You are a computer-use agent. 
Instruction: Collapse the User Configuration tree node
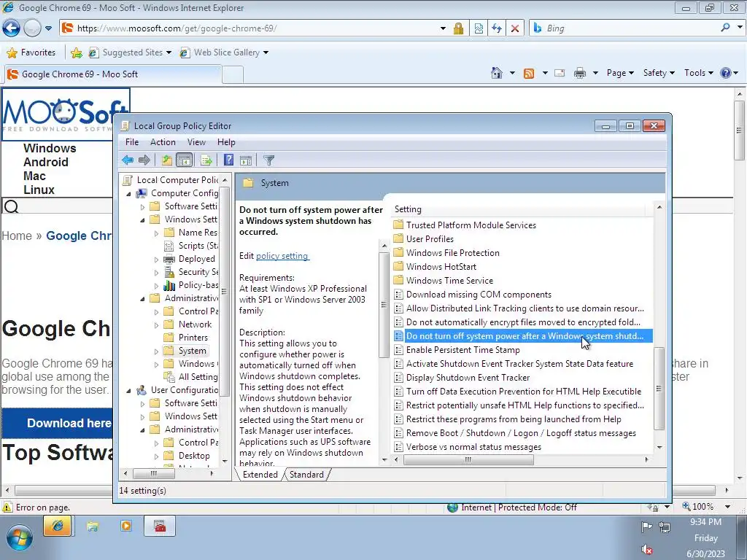coord(128,391)
